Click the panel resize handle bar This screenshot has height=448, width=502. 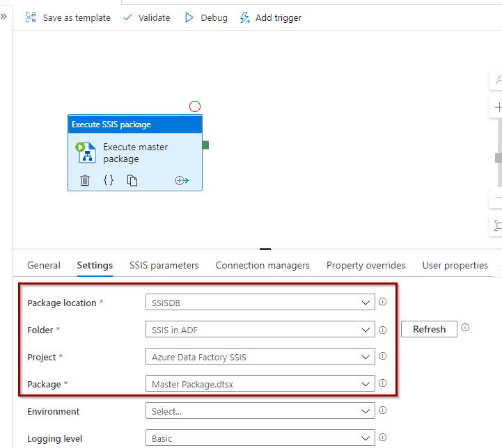(x=265, y=249)
